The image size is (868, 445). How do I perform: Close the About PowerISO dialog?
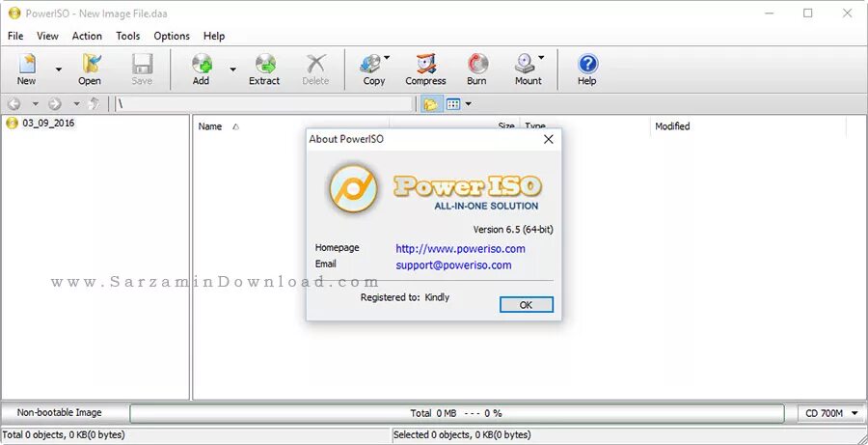[x=548, y=139]
